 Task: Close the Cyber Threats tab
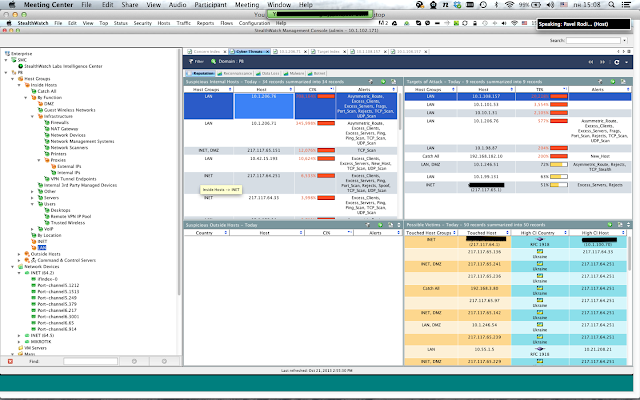coord(267,52)
